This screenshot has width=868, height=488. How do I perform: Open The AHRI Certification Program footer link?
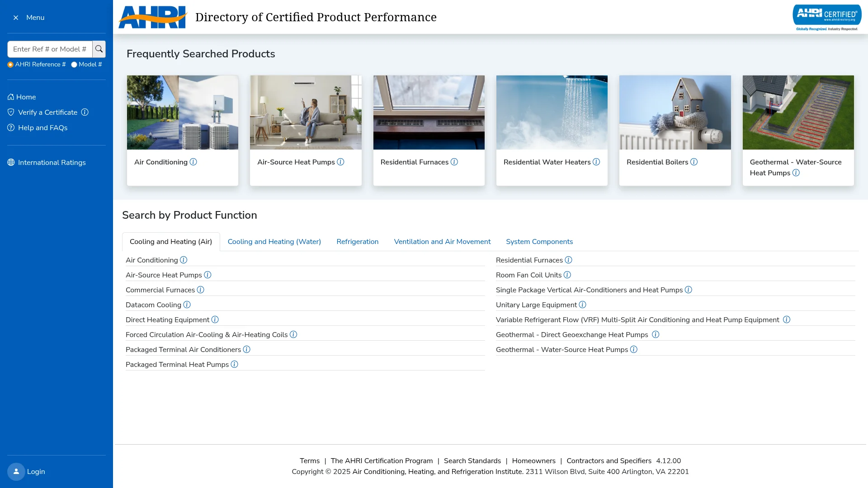point(382,461)
